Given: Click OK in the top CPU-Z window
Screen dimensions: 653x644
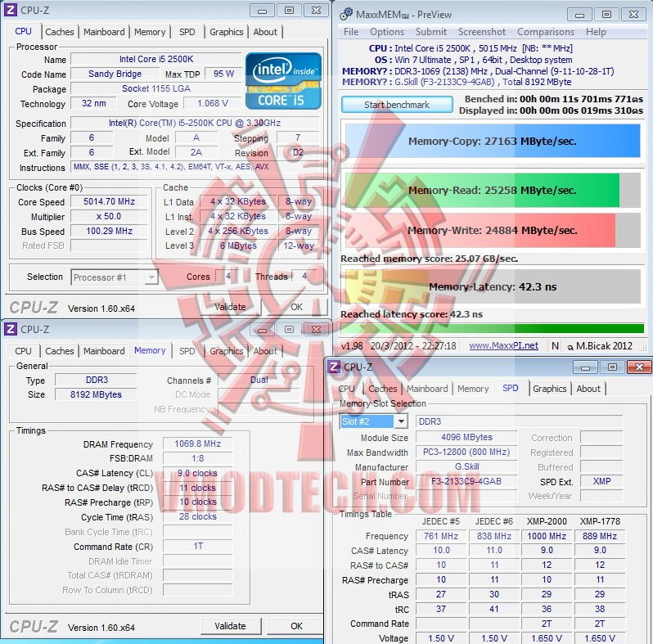Looking at the screenshot, I should pyautogui.click(x=296, y=307).
